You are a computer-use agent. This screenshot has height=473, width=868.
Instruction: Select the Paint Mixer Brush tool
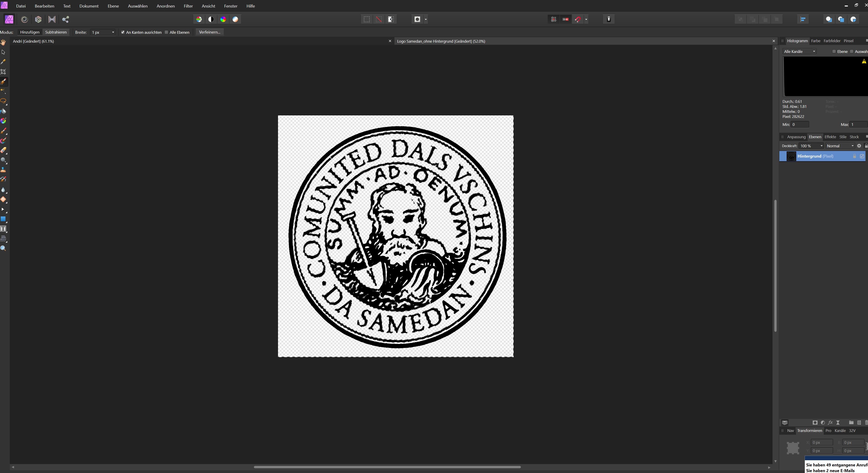(x=3, y=140)
